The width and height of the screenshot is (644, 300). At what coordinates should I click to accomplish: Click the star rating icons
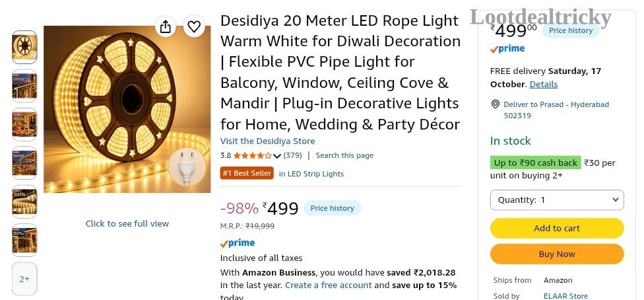coord(252,155)
